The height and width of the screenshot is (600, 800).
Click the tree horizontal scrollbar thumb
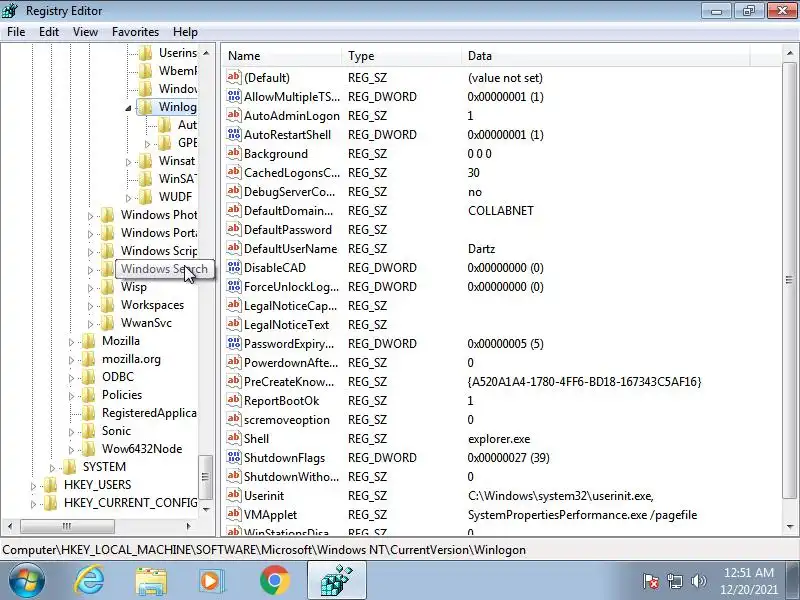tap(67, 526)
